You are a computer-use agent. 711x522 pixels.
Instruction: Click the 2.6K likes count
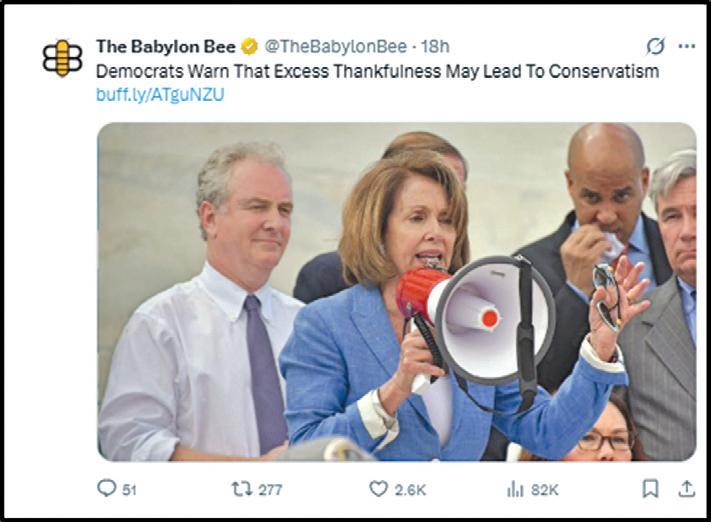(x=410, y=490)
